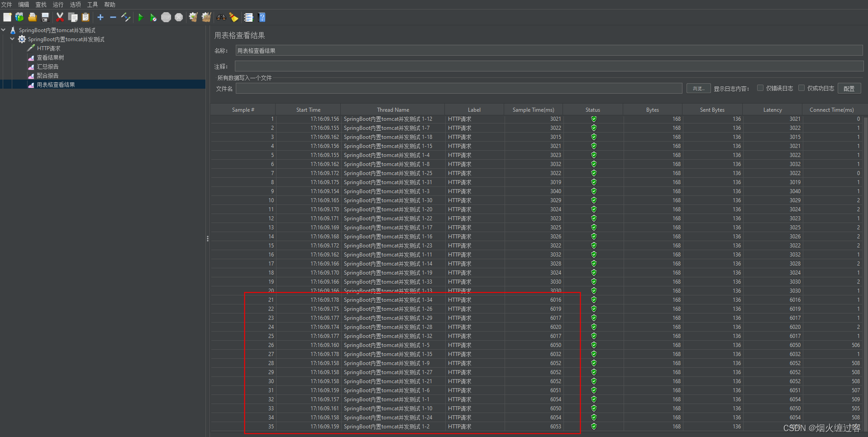Open the 工具 menu

click(x=92, y=5)
